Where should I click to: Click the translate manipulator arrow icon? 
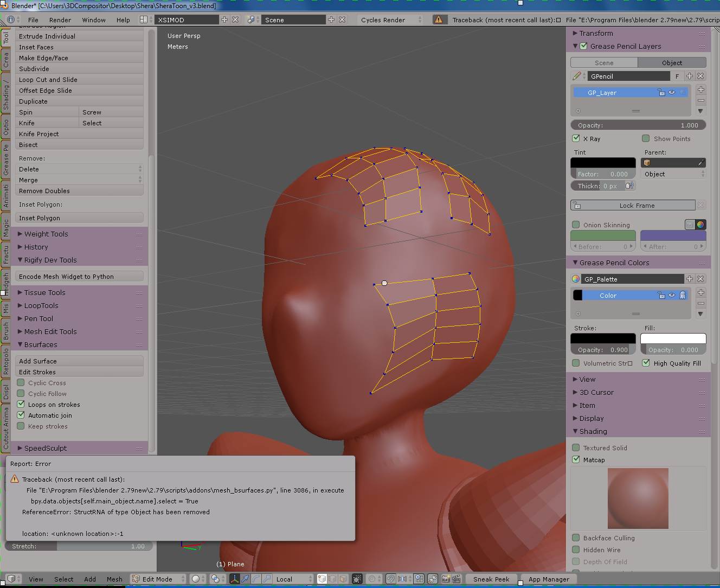pos(246,579)
